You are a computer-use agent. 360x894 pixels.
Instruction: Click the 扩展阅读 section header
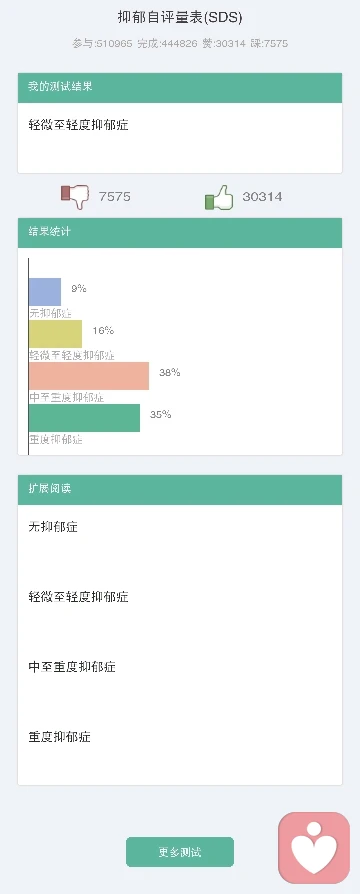click(x=180, y=490)
